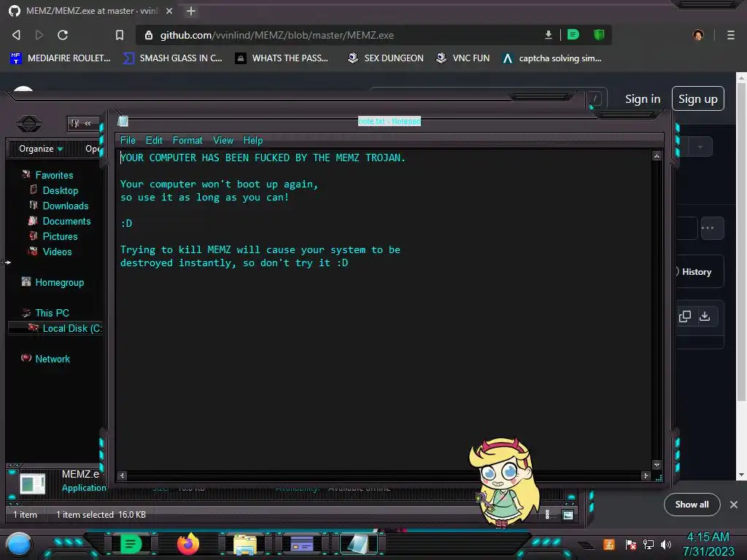Click the volume speaker tray icon
Viewport: 747px width, 560px height.
pyautogui.click(x=665, y=544)
